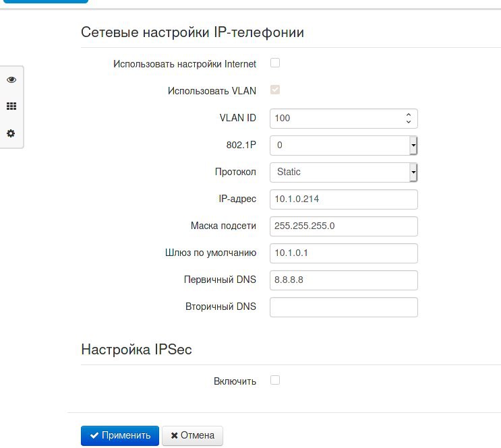Click the 'Включить' label
Screen dimensions: 501x448
pyautogui.click(x=235, y=381)
